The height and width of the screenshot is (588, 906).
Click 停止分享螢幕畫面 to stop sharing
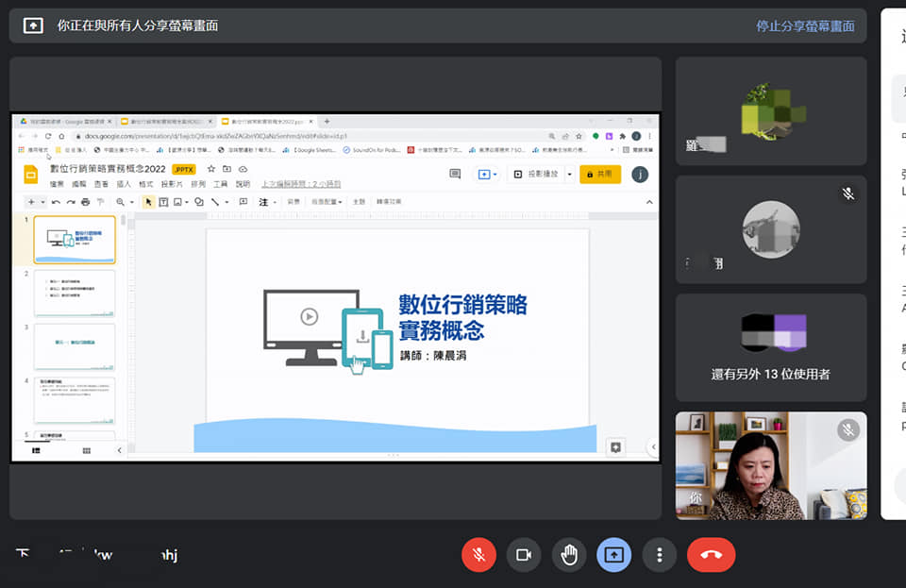tap(805, 26)
